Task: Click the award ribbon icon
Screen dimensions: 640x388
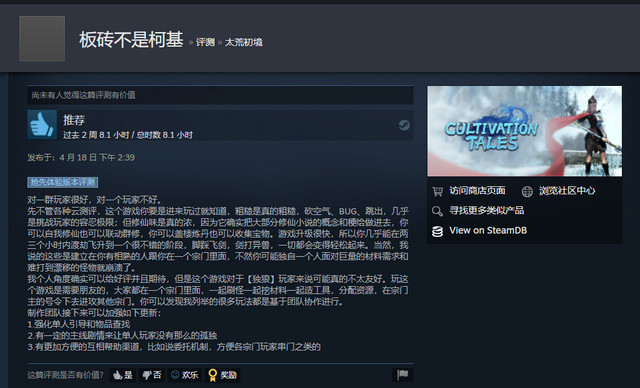Action: click(x=212, y=375)
